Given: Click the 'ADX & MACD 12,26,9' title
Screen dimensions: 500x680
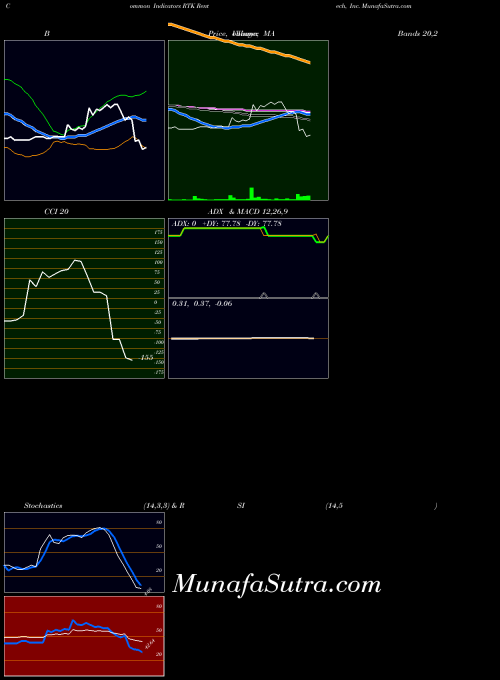Looking at the screenshot, I should [x=248, y=212].
